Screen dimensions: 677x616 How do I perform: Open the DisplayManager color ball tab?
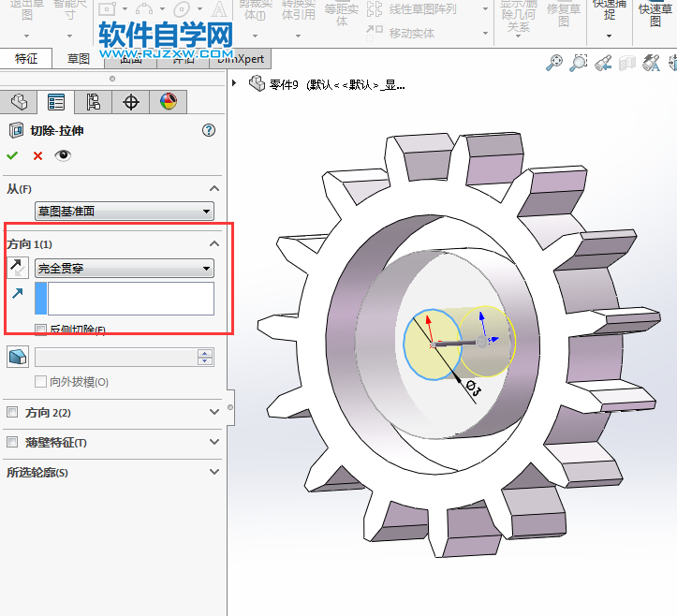[169, 102]
